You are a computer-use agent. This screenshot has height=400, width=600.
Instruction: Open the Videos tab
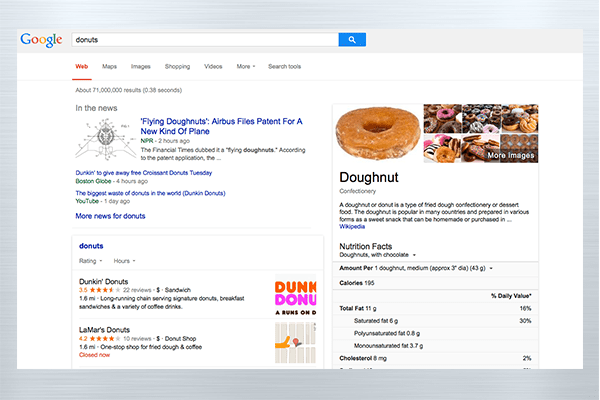[x=213, y=67]
